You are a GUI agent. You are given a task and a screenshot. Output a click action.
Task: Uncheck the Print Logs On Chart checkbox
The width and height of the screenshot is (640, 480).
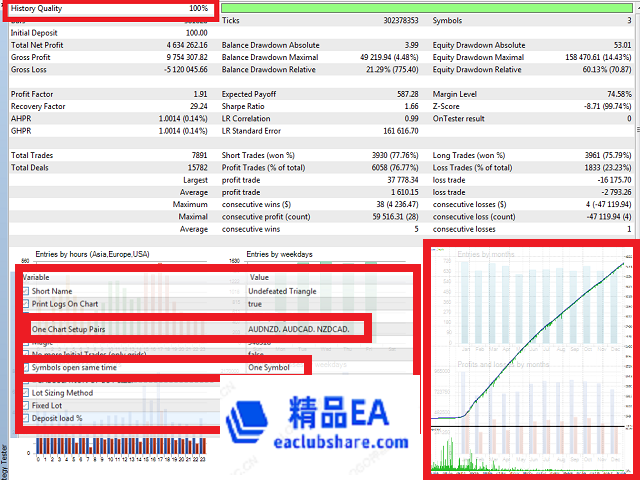tap(26, 303)
